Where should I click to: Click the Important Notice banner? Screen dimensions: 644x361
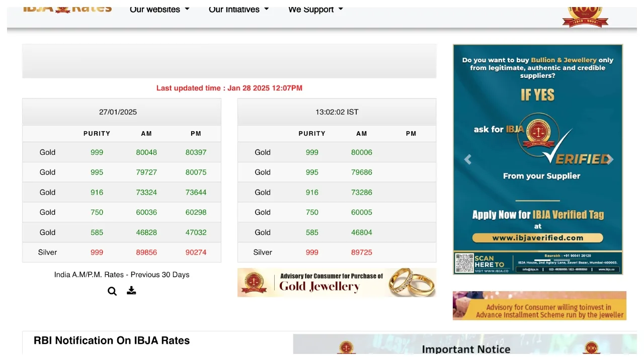coord(465,347)
